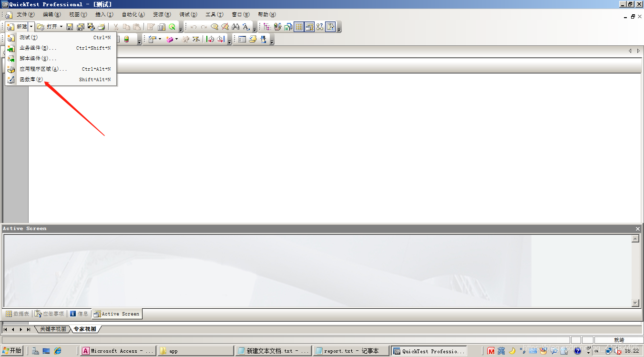
Task: Switch to the 关键字视图 tab
Action: (x=53, y=329)
